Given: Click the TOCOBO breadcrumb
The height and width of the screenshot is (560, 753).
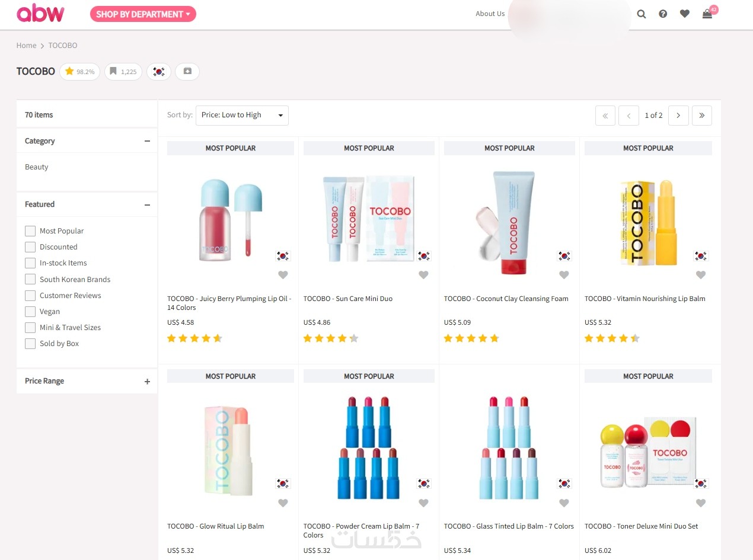Looking at the screenshot, I should (x=63, y=45).
